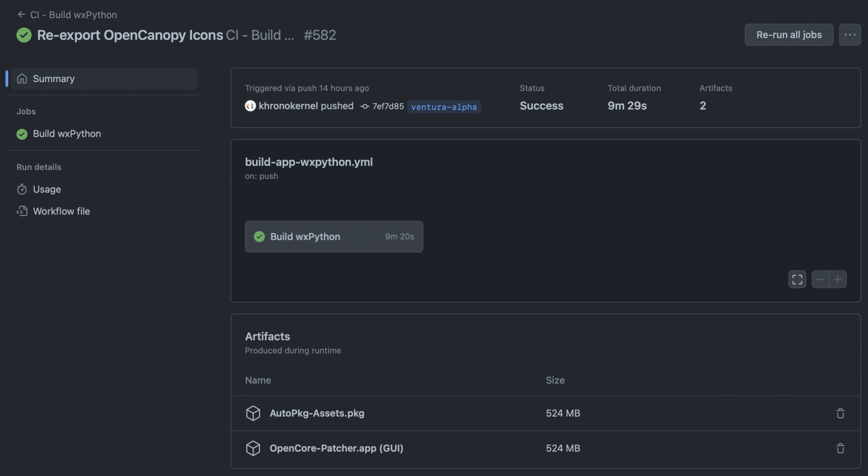The width and height of the screenshot is (868, 476).
Task: Open Build wxPython job in sidebar
Action: click(67, 134)
